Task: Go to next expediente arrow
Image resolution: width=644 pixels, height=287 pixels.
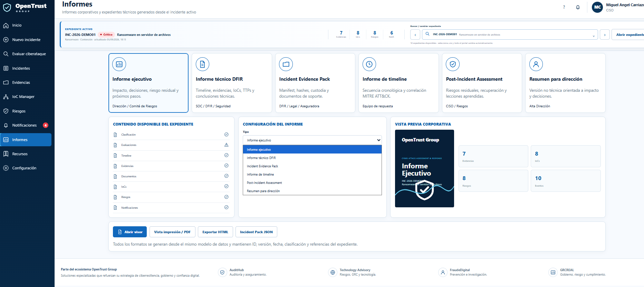Action: pos(605,35)
